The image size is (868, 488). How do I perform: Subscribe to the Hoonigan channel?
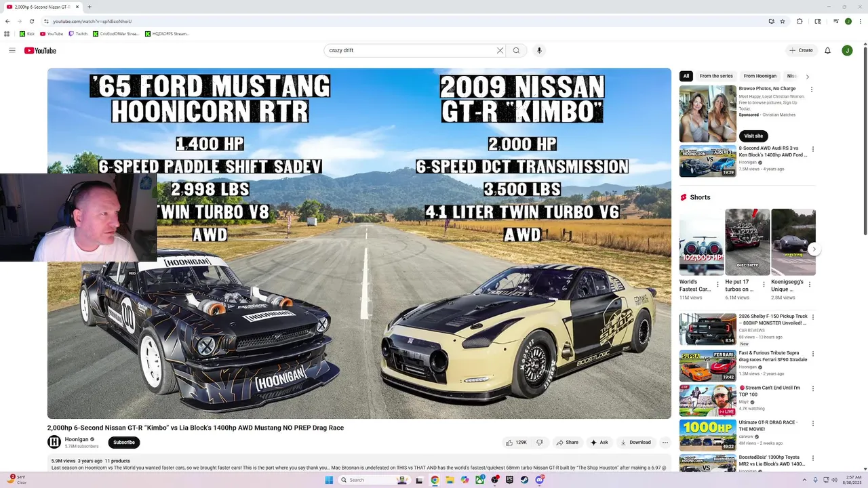[124, 443]
